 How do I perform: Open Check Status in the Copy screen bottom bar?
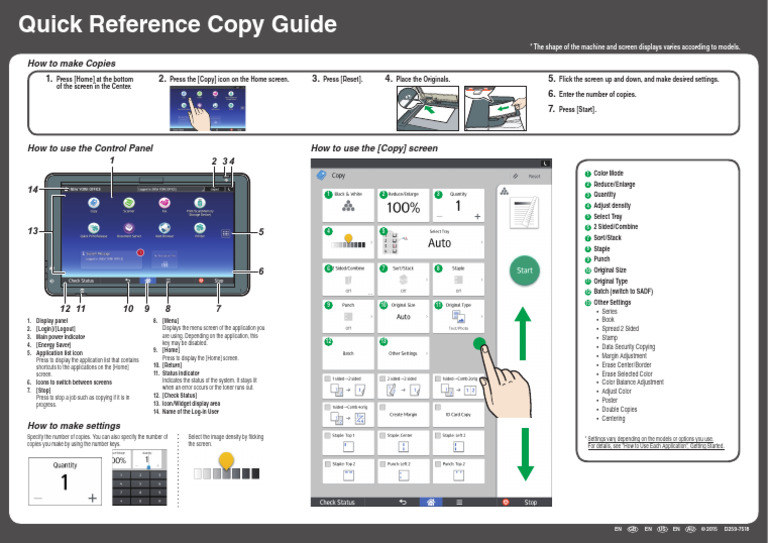pos(336,502)
